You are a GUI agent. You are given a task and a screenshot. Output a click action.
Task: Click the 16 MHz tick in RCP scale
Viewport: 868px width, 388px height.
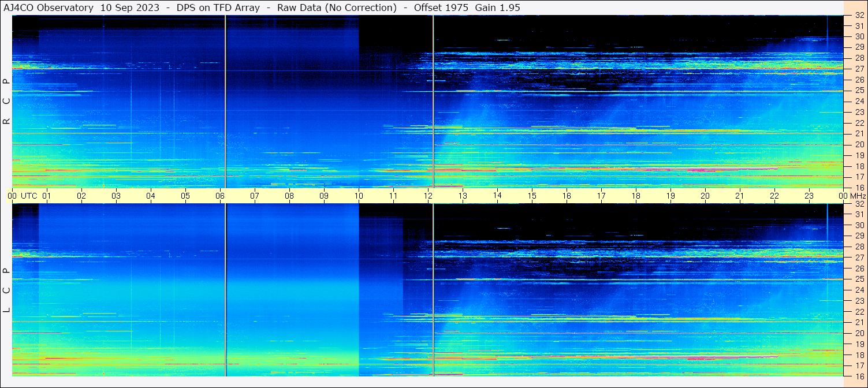pyautogui.click(x=859, y=187)
